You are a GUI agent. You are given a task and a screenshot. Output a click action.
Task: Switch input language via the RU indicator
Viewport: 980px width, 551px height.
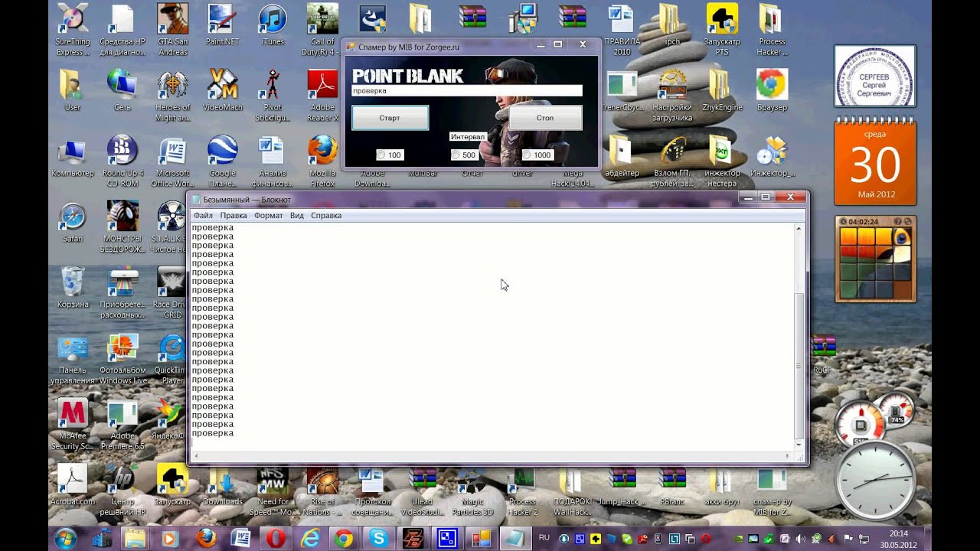(x=544, y=538)
